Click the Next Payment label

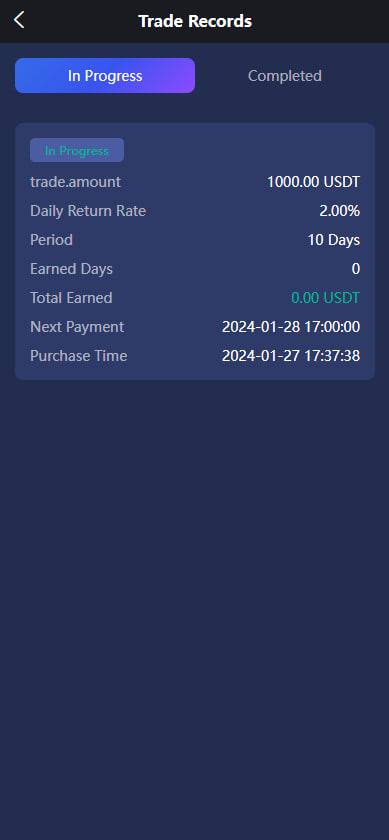click(x=77, y=327)
